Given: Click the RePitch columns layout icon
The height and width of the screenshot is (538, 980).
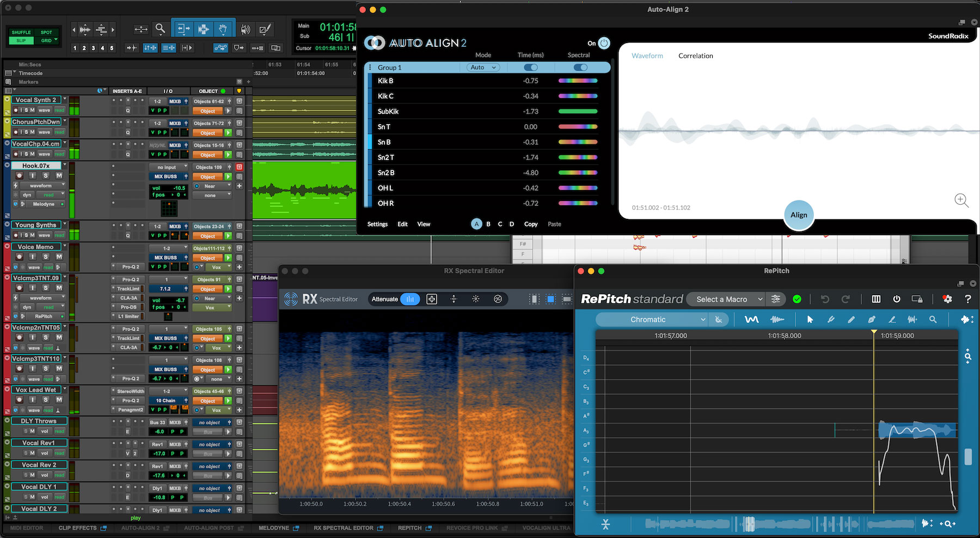Looking at the screenshot, I should (876, 299).
